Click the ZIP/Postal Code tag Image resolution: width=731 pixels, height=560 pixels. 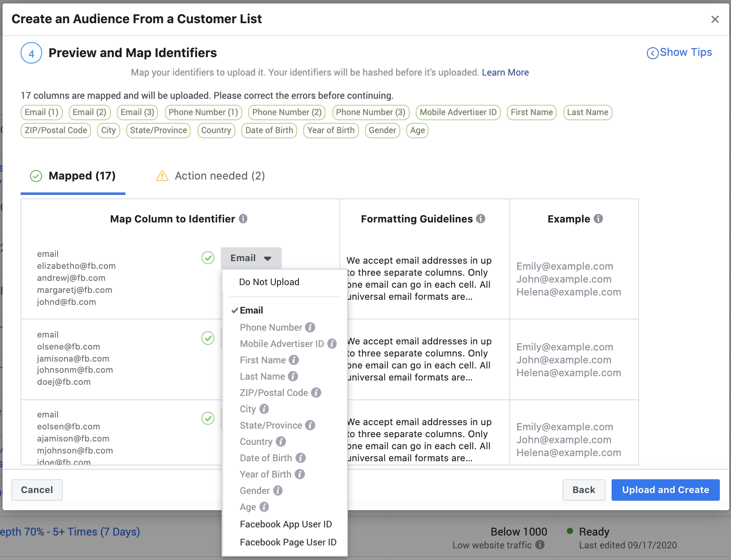click(x=56, y=130)
